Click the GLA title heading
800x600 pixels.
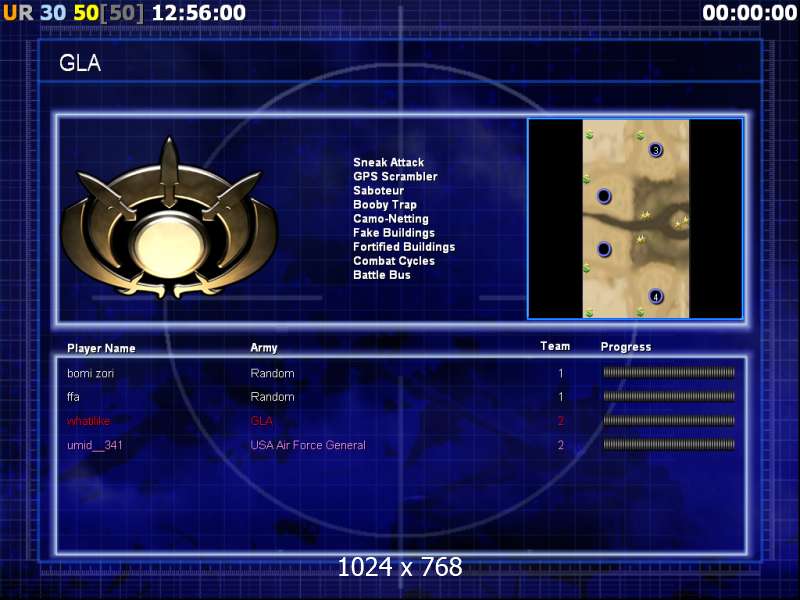pyautogui.click(x=80, y=63)
